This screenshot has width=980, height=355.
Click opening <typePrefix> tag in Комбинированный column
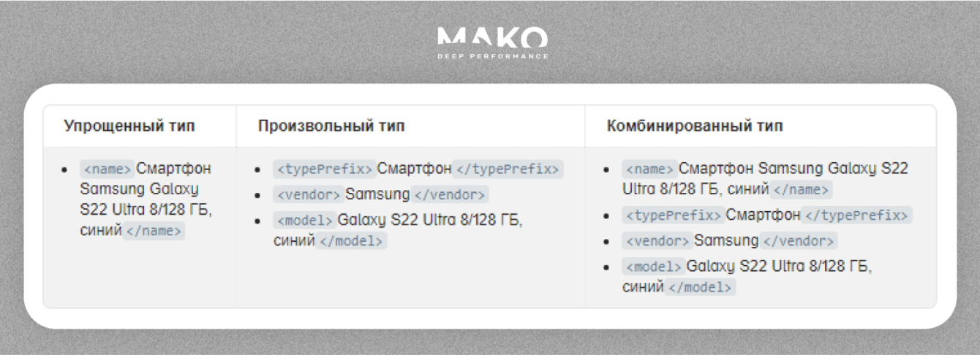coord(674,215)
